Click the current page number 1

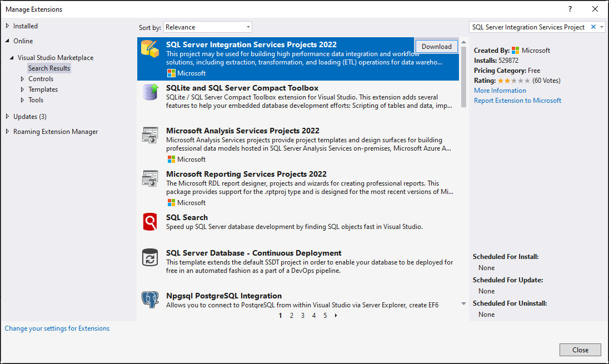[281, 316]
